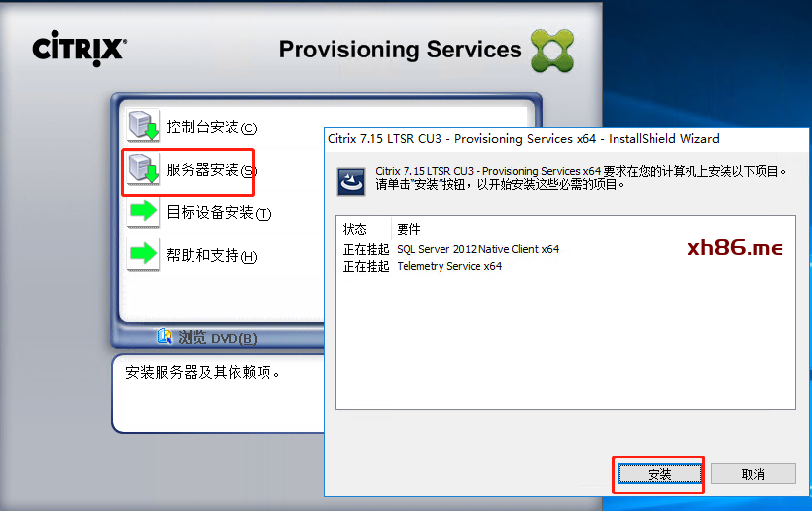
Task: Click the 服务器安装 server icon
Action: coord(144,169)
